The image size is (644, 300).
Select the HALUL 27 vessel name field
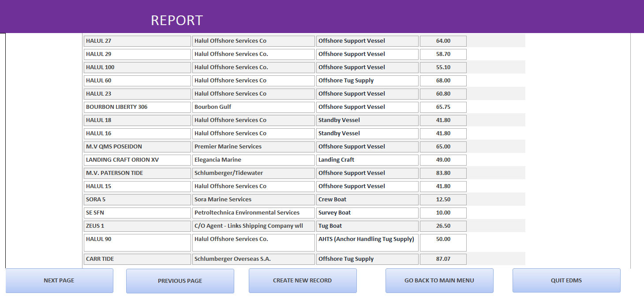point(137,41)
